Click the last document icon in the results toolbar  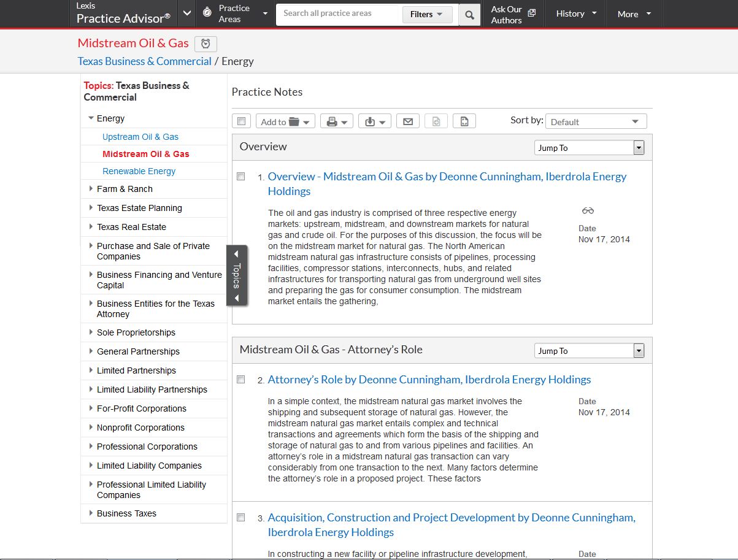(x=464, y=121)
